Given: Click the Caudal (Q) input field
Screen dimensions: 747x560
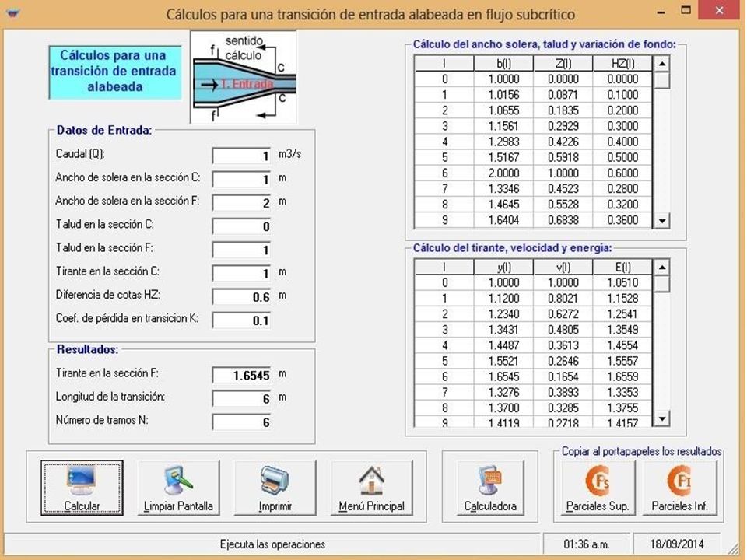Looking at the screenshot, I should (x=241, y=156).
